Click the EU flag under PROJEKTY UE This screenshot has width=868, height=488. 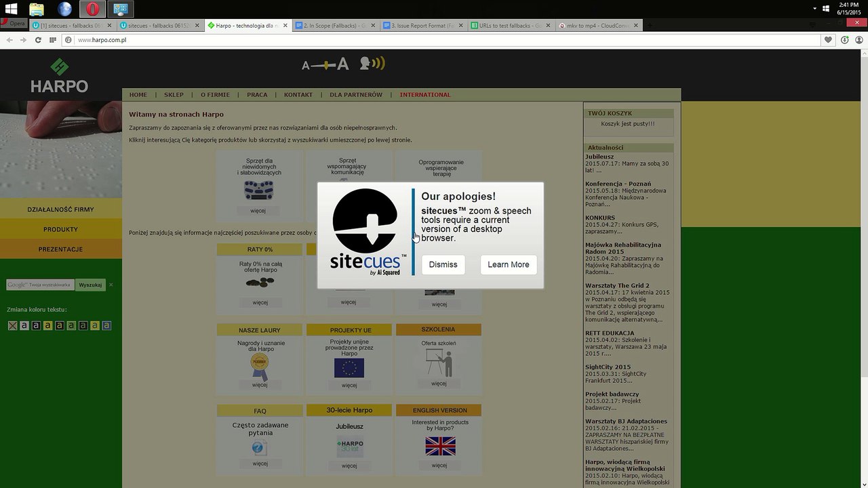(x=349, y=368)
